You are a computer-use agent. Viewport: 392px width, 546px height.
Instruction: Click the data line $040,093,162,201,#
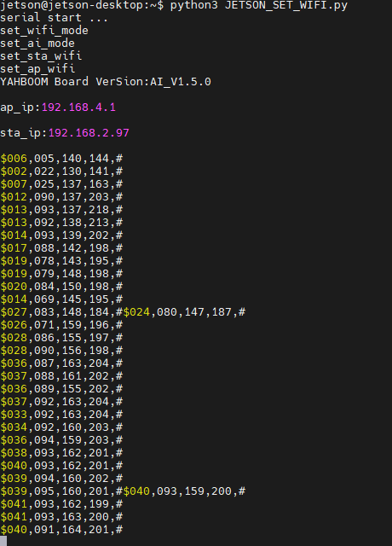[61, 466]
